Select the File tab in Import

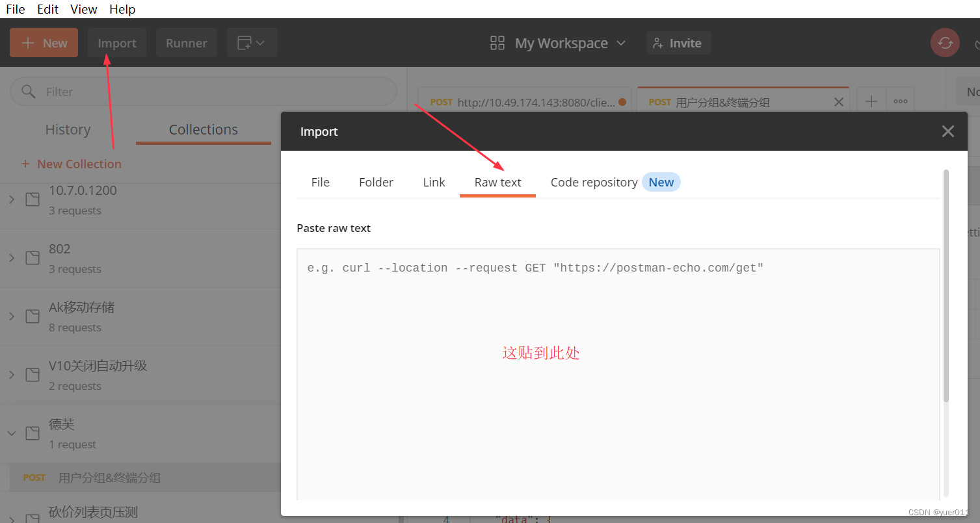pos(320,183)
